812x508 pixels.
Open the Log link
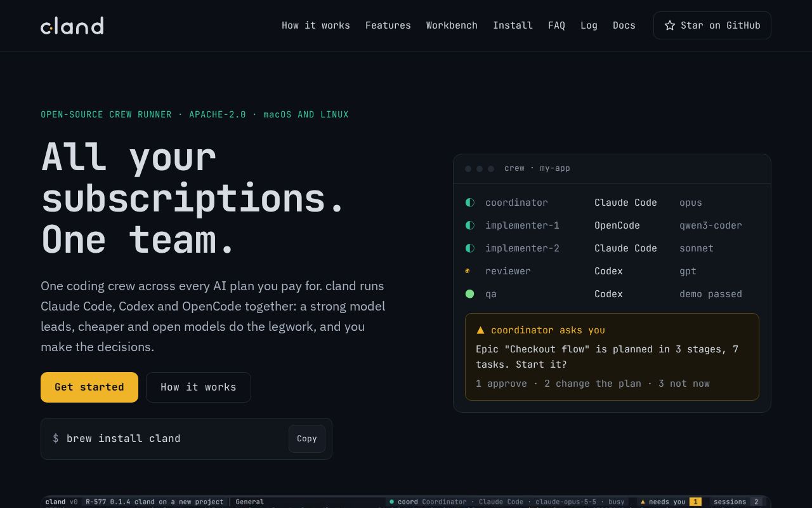pos(589,25)
